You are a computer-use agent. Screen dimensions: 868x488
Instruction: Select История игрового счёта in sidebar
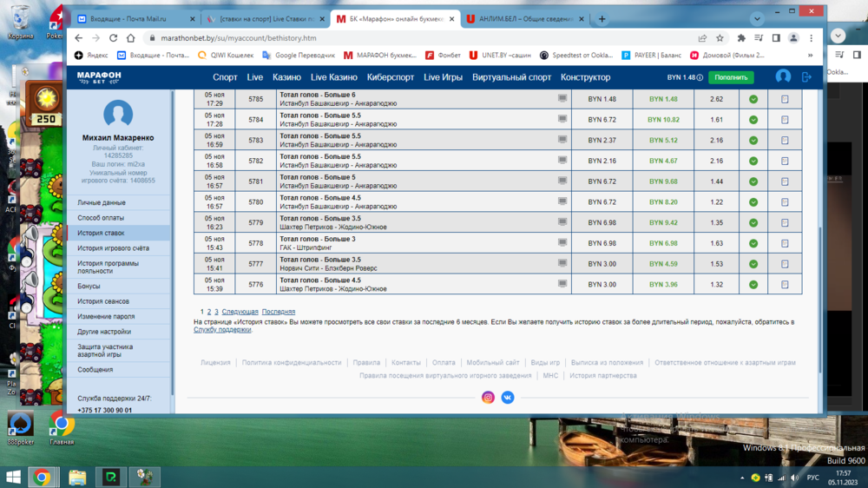click(x=113, y=248)
